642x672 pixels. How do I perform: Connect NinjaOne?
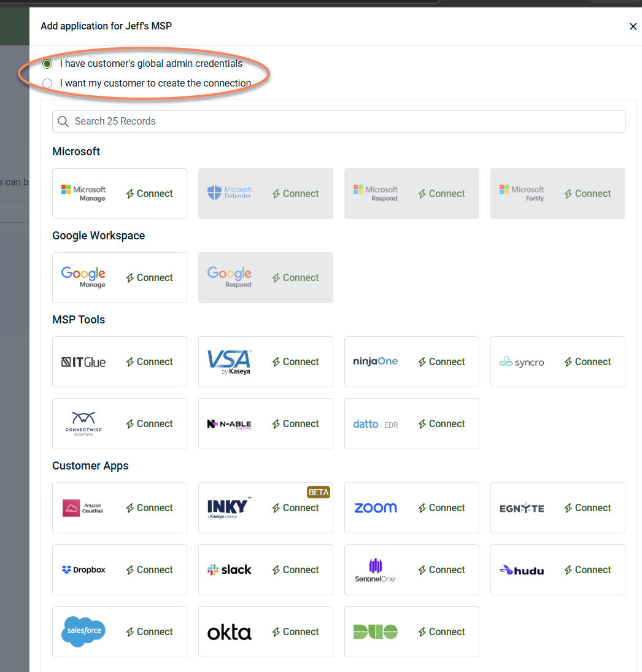click(442, 361)
